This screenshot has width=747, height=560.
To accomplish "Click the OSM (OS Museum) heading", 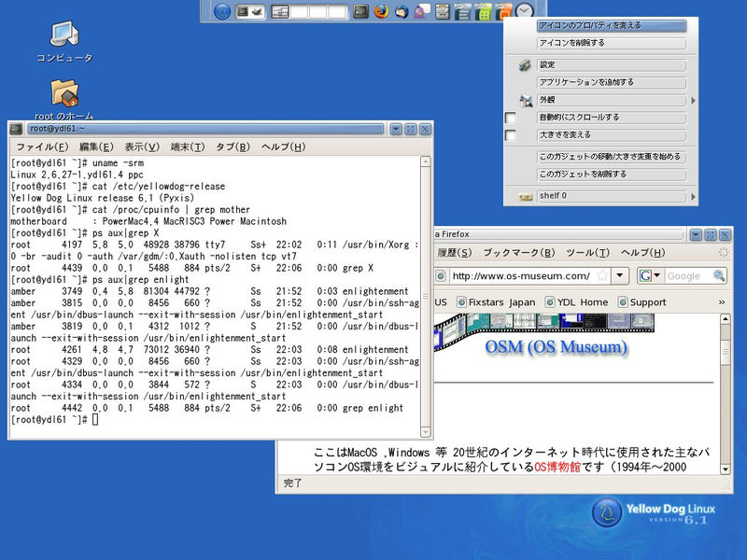I will tap(556, 347).
